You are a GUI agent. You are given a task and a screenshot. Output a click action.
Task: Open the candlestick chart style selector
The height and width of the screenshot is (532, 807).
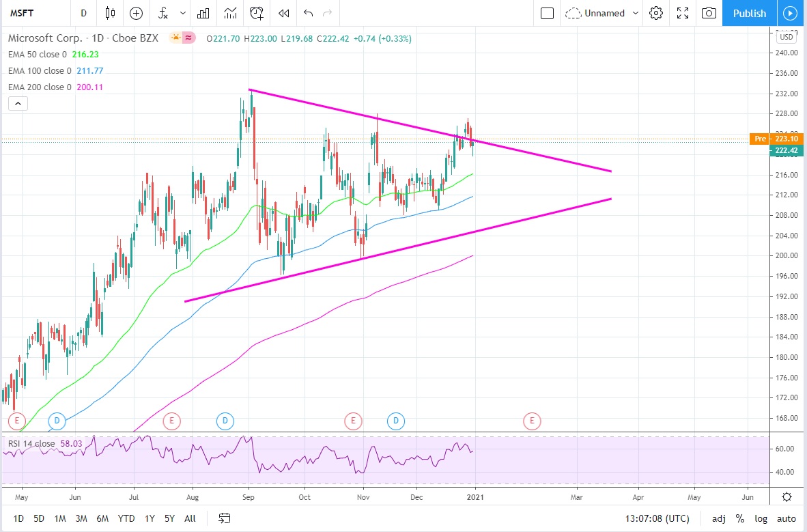pos(110,13)
